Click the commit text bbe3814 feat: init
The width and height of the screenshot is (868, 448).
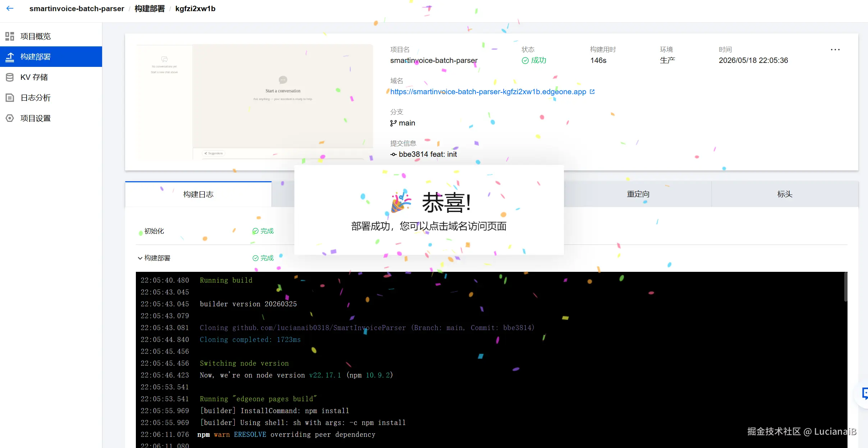coord(428,154)
